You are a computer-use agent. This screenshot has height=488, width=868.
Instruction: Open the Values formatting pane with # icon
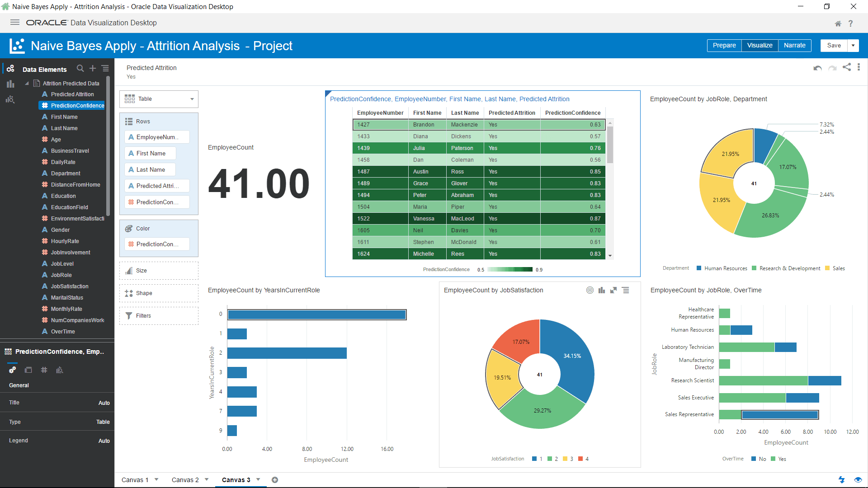pyautogui.click(x=44, y=370)
